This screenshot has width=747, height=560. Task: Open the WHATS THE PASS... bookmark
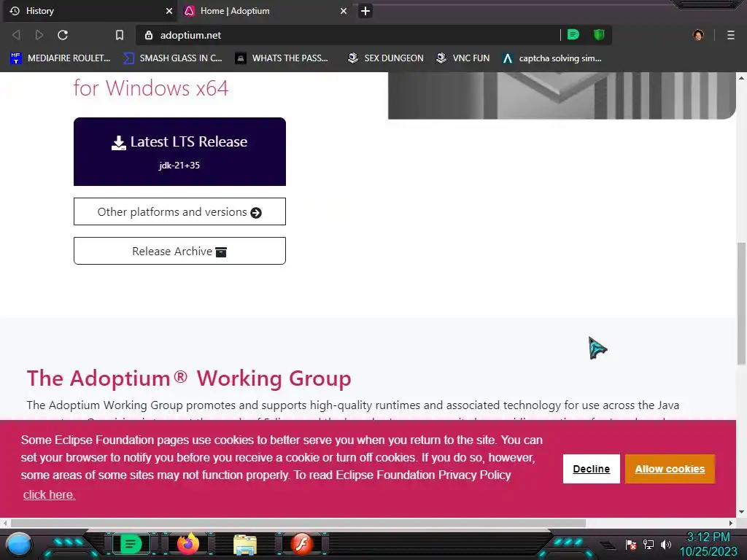(x=282, y=58)
